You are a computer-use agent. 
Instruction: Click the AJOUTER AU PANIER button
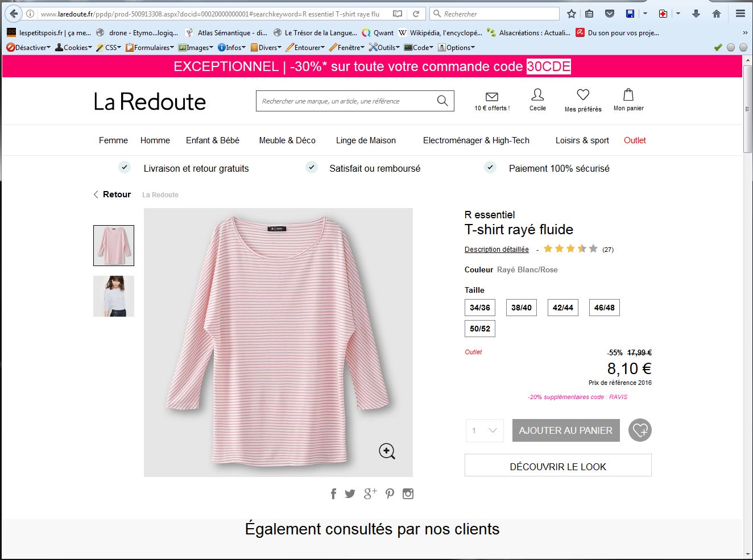[565, 430]
